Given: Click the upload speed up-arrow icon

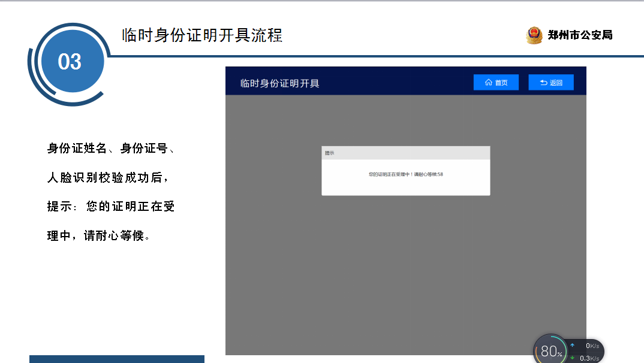Looking at the screenshot, I should click(572, 346).
